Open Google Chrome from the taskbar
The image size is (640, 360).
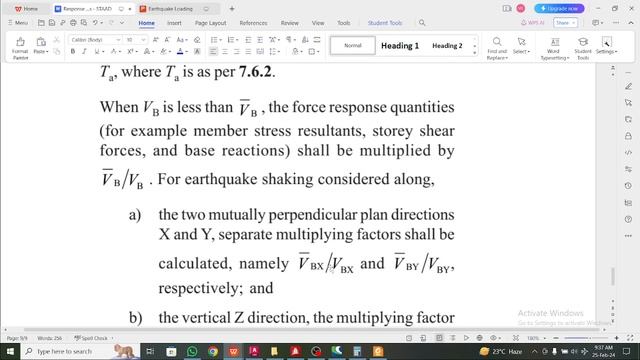click(x=213, y=351)
